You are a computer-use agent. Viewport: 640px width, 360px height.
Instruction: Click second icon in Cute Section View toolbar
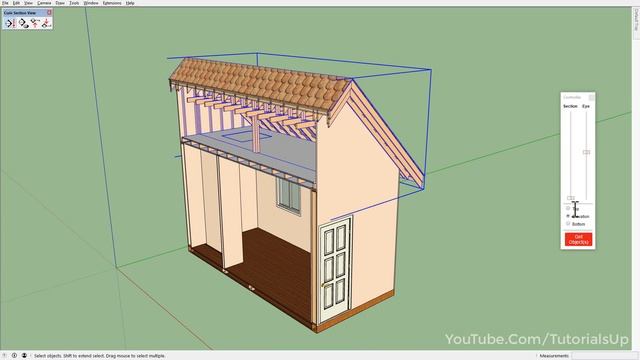(23, 23)
